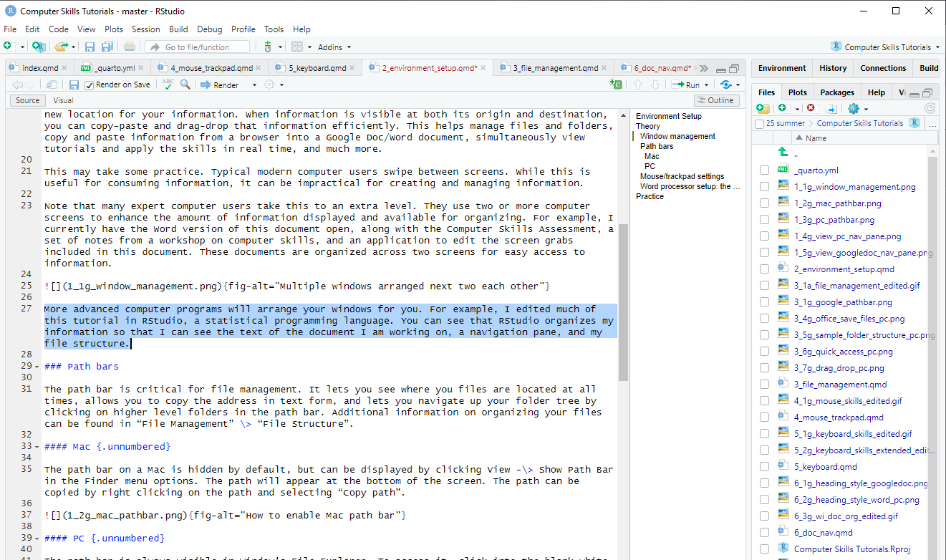
Task: Switch to the 3_file_management.qmd tab
Action: (555, 68)
